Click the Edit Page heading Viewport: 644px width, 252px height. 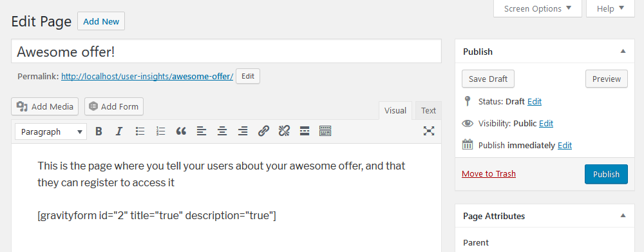41,22
